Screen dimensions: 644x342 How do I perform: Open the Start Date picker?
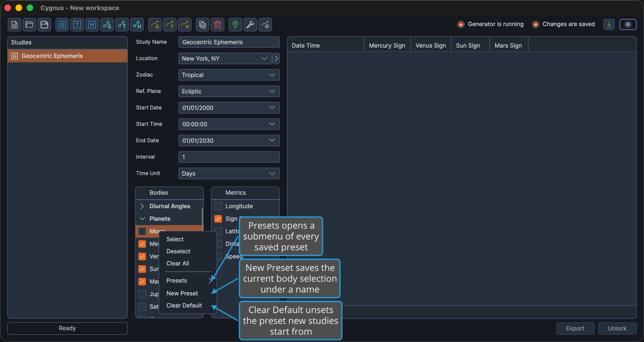(x=229, y=108)
